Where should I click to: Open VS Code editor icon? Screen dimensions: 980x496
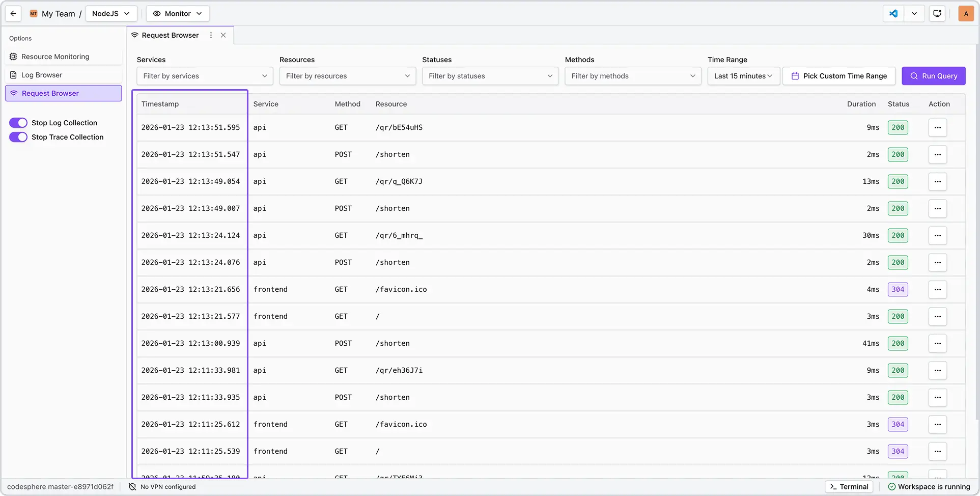[893, 14]
